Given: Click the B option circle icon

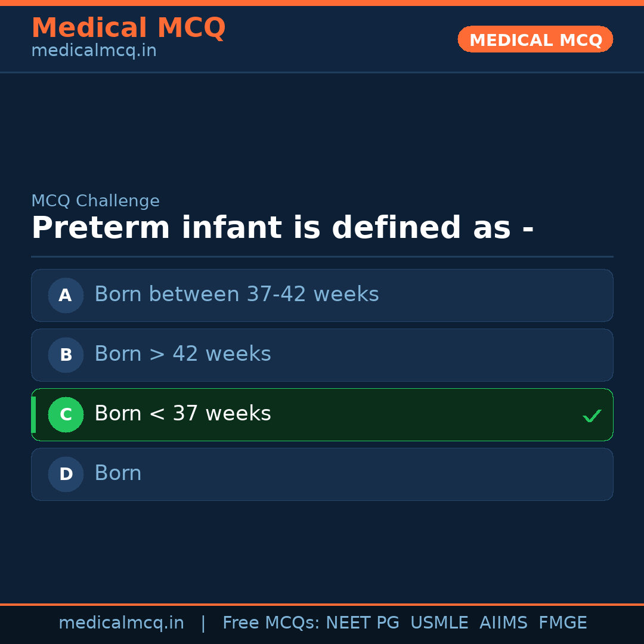Looking at the screenshot, I should click(x=66, y=355).
